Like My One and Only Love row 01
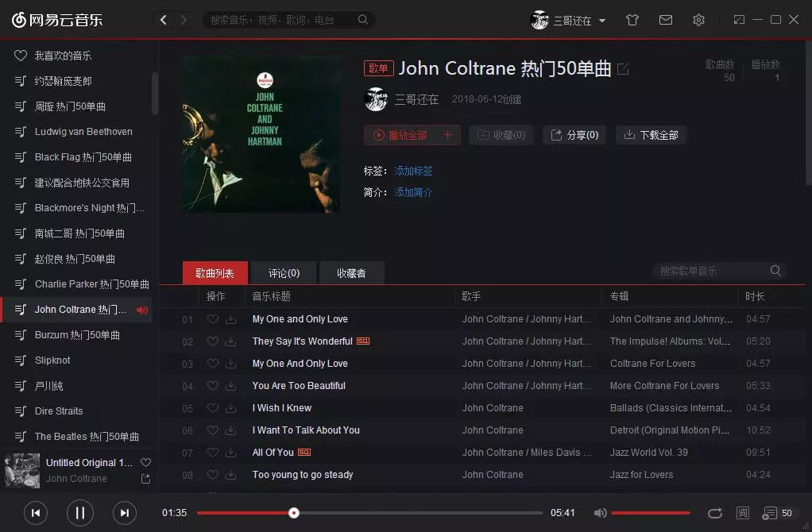 (213, 319)
